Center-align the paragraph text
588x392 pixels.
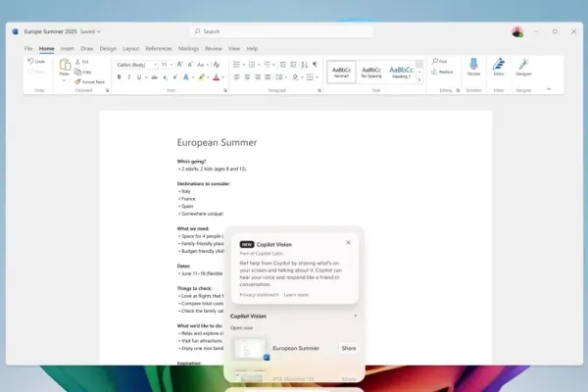247,77
